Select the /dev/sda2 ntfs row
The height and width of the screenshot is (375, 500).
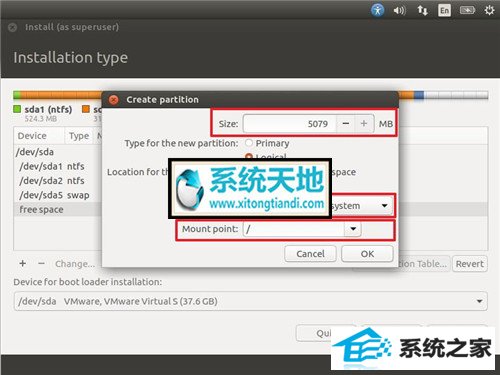(58, 181)
